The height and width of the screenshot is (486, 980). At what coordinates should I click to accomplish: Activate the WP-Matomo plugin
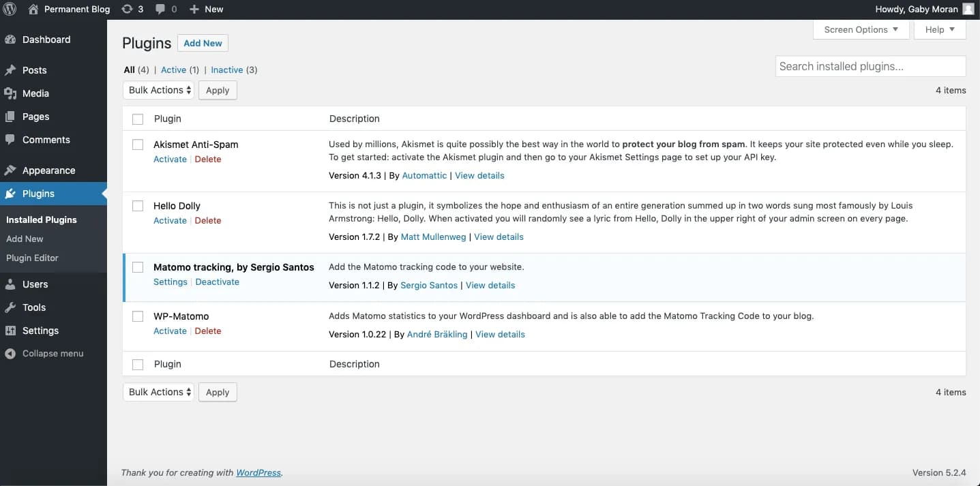pyautogui.click(x=170, y=331)
